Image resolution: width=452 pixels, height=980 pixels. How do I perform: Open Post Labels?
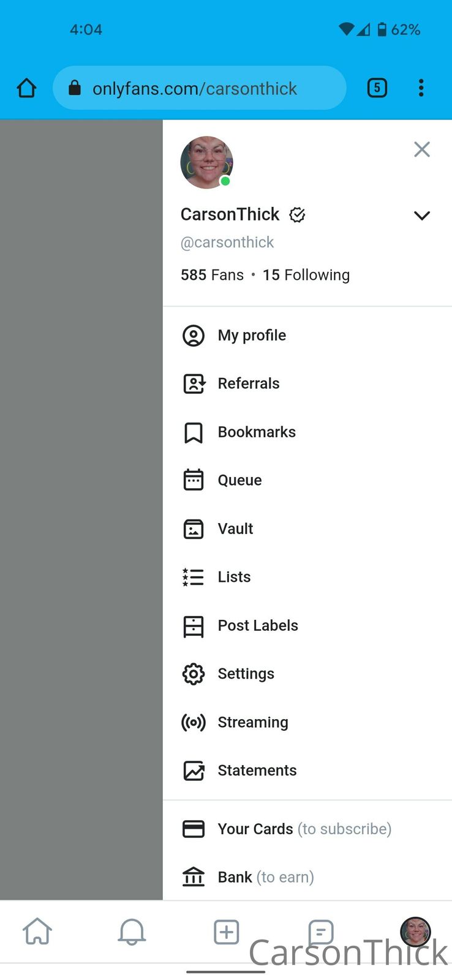(x=257, y=625)
